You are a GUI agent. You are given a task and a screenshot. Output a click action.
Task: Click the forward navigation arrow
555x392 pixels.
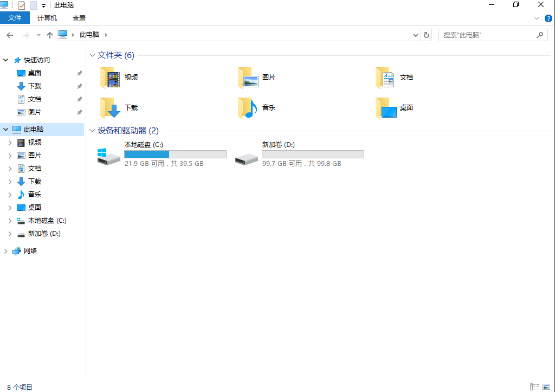[26, 35]
